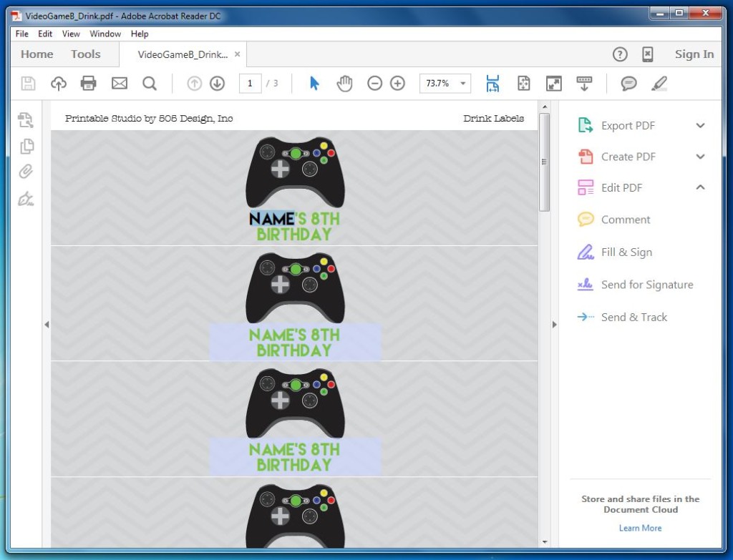Click the Learn More link
The image size is (733, 560).
(639, 527)
